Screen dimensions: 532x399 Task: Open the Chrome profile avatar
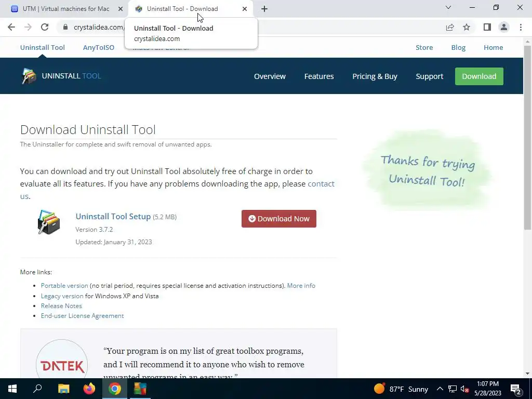[x=504, y=27]
